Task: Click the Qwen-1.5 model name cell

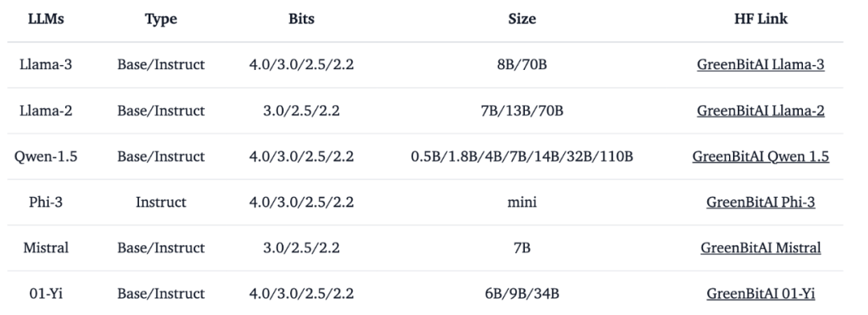Action: 46,157
